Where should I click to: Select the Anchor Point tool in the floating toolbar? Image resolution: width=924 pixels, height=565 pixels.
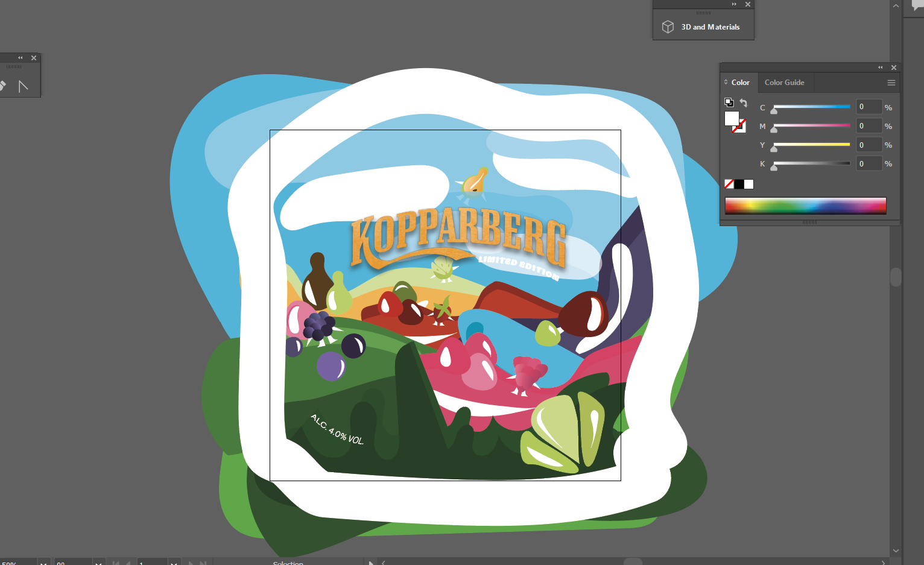click(24, 86)
